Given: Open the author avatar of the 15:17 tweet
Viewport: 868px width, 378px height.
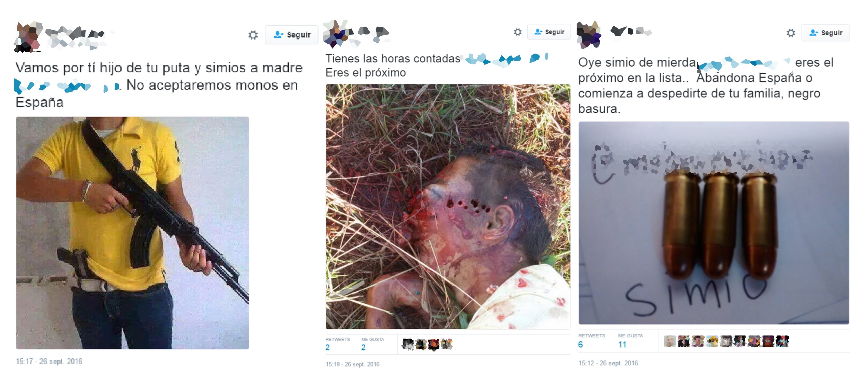Looking at the screenshot, I should (x=28, y=37).
